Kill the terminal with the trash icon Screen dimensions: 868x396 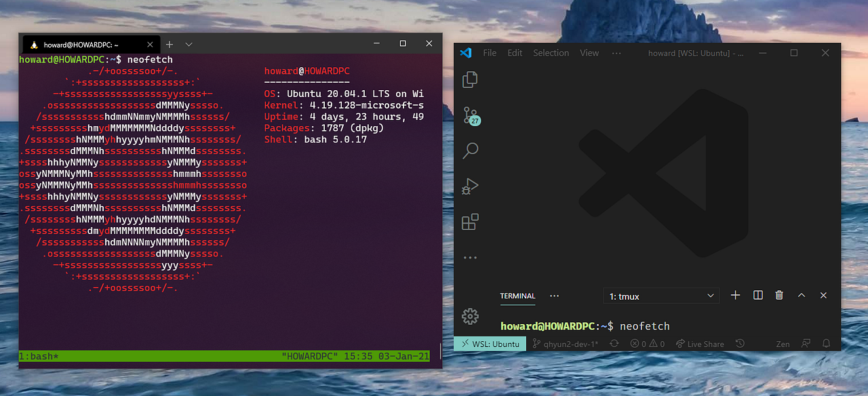778,295
